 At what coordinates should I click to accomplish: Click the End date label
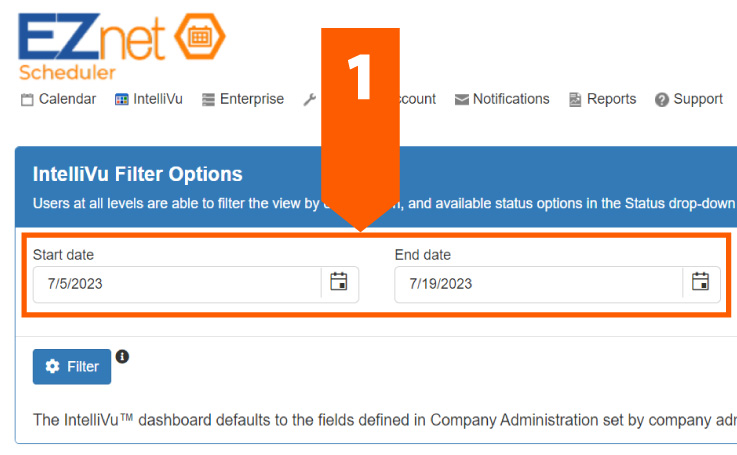pyautogui.click(x=422, y=255)
